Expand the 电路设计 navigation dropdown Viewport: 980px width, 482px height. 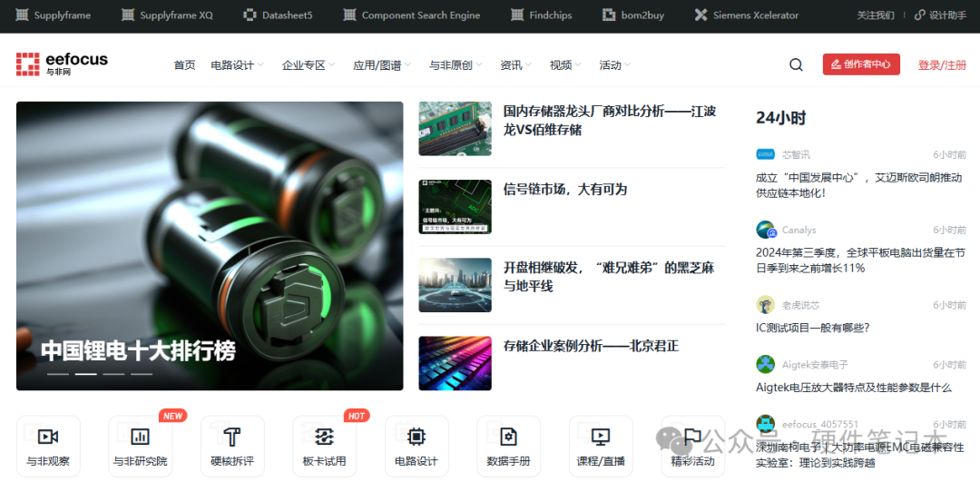tap(237, 65)
